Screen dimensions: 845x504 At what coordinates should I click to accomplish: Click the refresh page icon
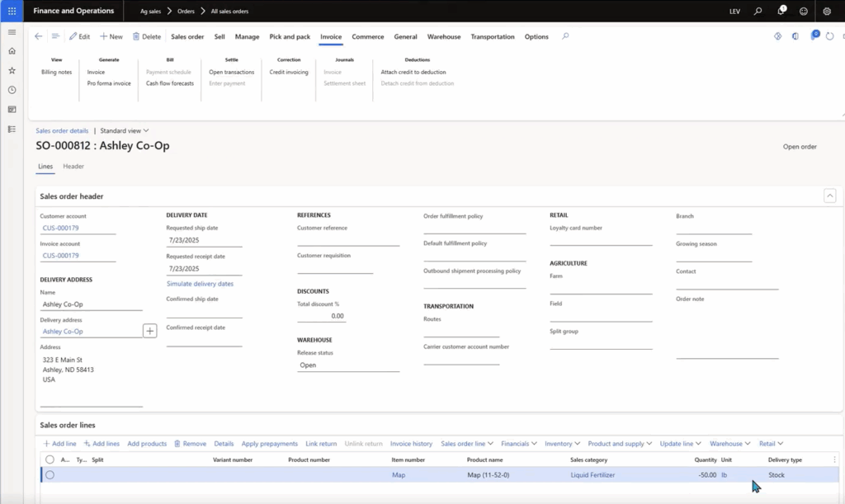830,36
